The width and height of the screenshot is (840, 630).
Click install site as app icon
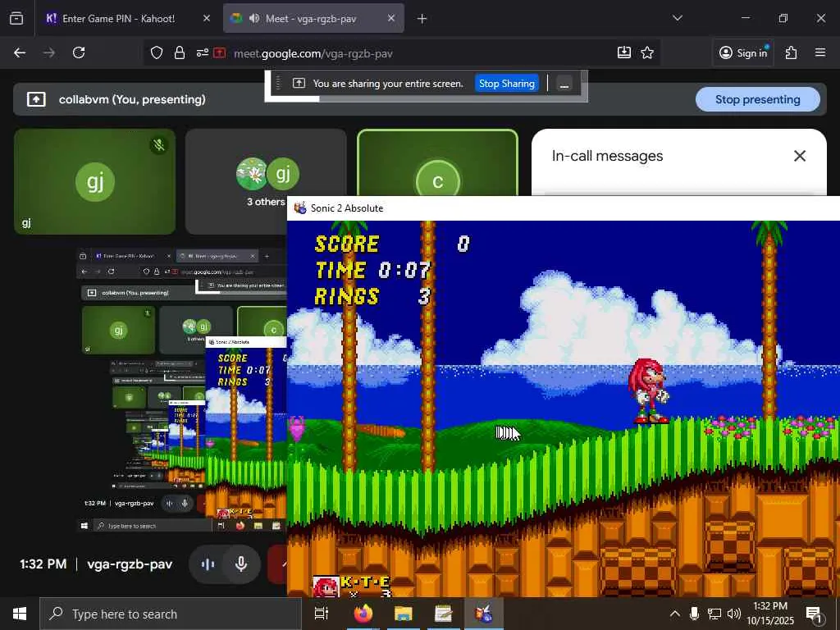point(624,52)
